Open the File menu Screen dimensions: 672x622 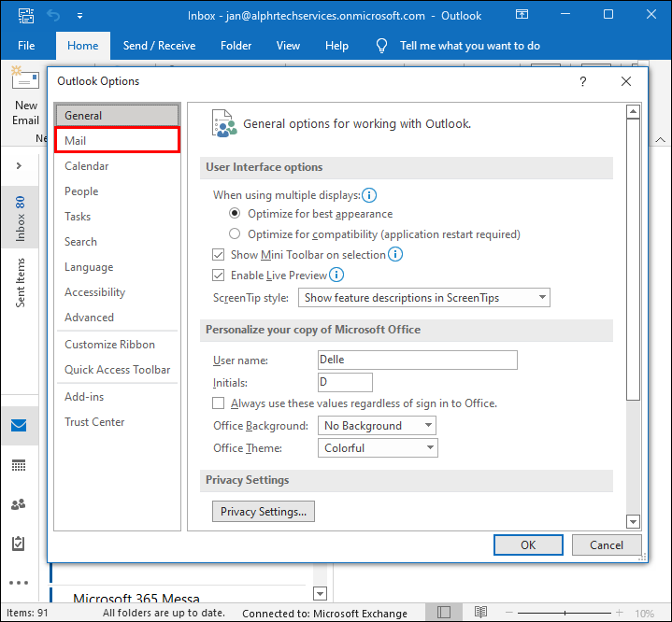[x=26, y=46]
